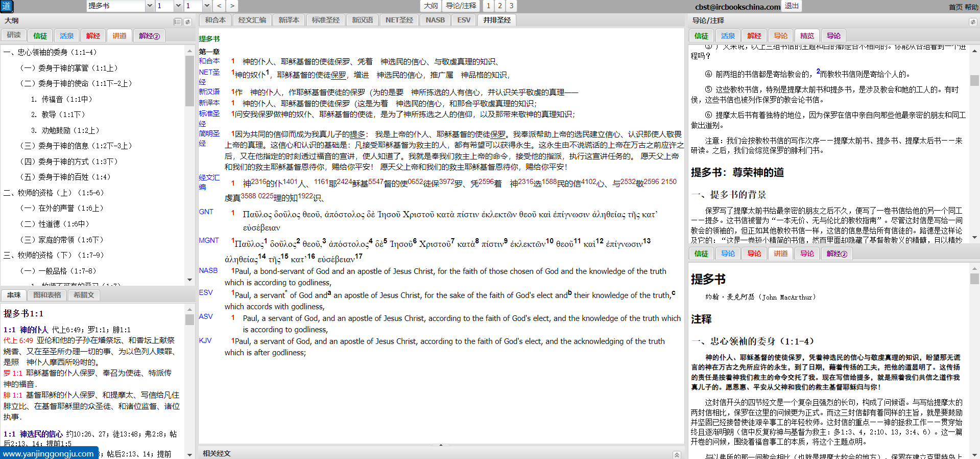Toggle the 导论/注释 panel button in top bar
980x459 pixels.
pos(461,6)
